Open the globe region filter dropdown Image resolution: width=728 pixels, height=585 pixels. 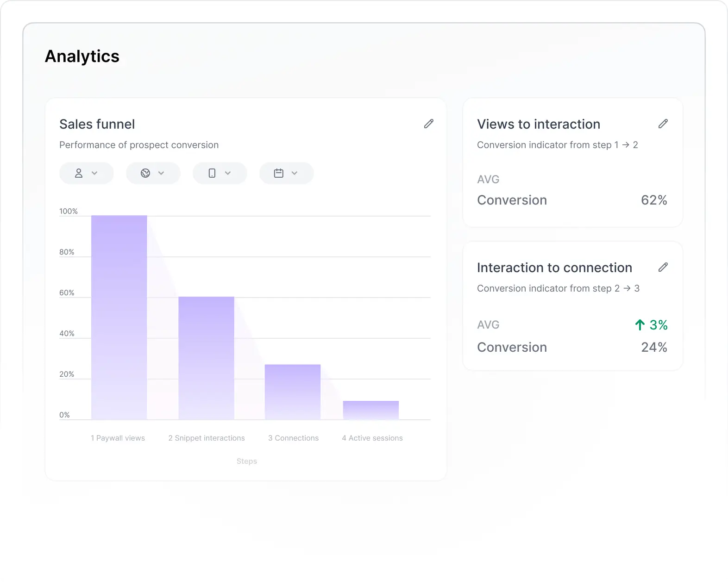pos(153,173)
